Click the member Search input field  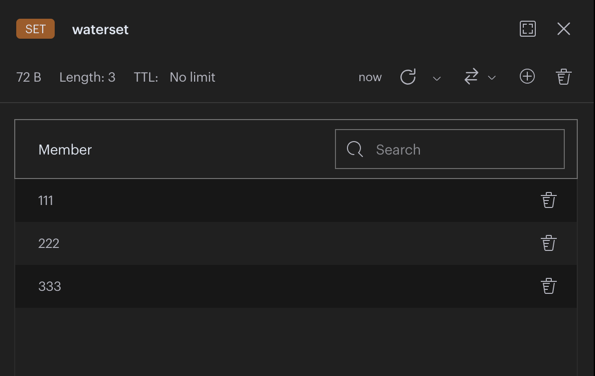point(450,149)
